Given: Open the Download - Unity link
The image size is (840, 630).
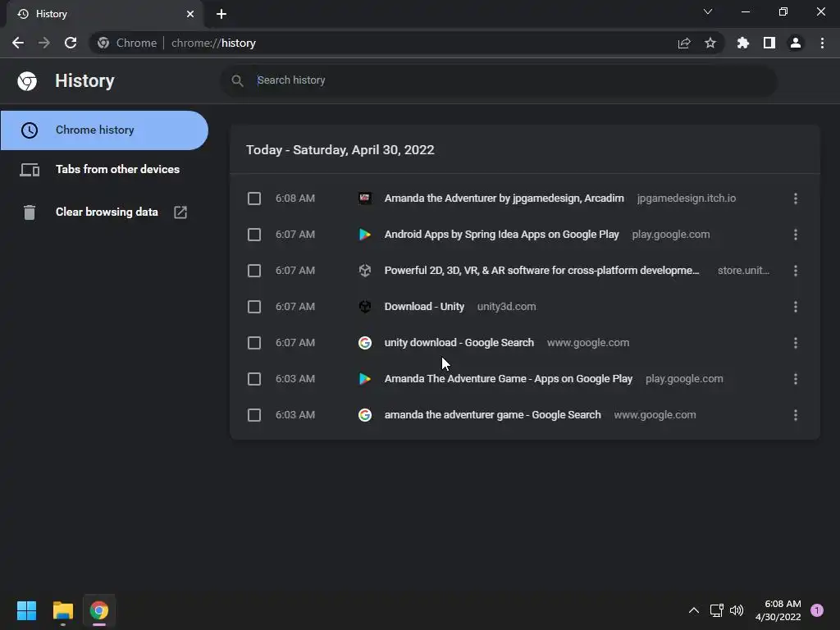Looking at the screenshot, I should pos(424,307).
